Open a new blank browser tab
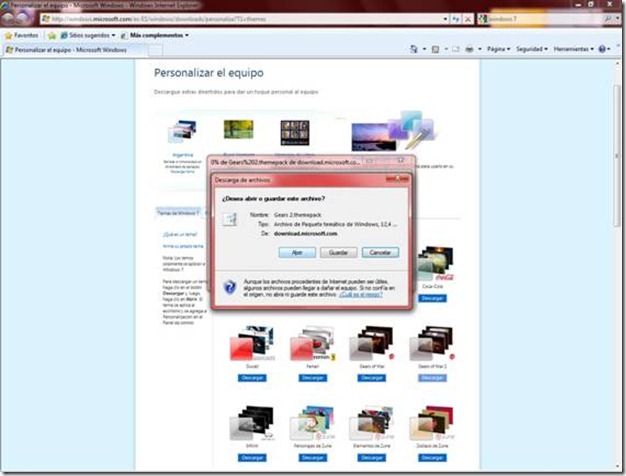Image resolution: width=626 pixels, height=476 pixels. tap(156, 50)
